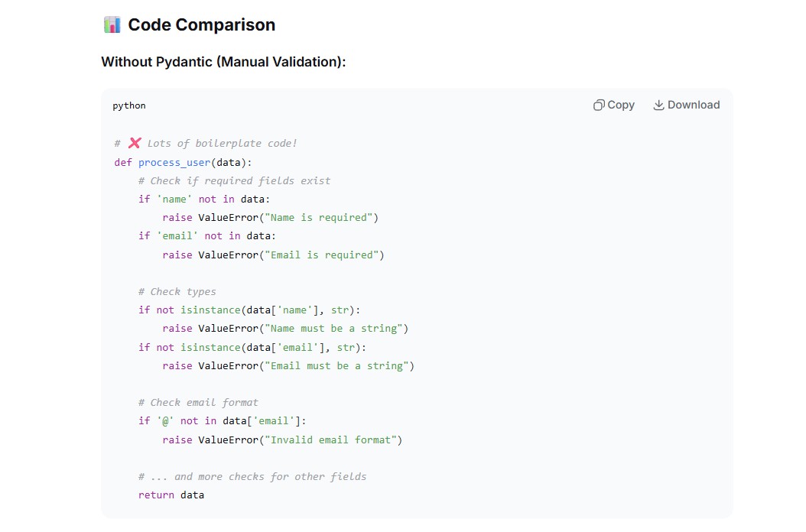
Task: Click the python language label
Action: 129,105
